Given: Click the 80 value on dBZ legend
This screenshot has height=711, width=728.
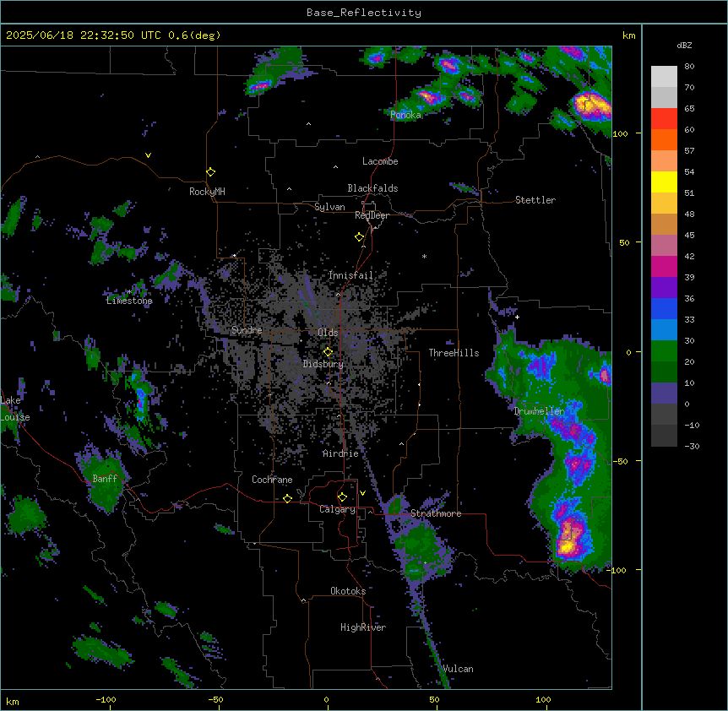Looking at the screenshot, I should point(689,67).
